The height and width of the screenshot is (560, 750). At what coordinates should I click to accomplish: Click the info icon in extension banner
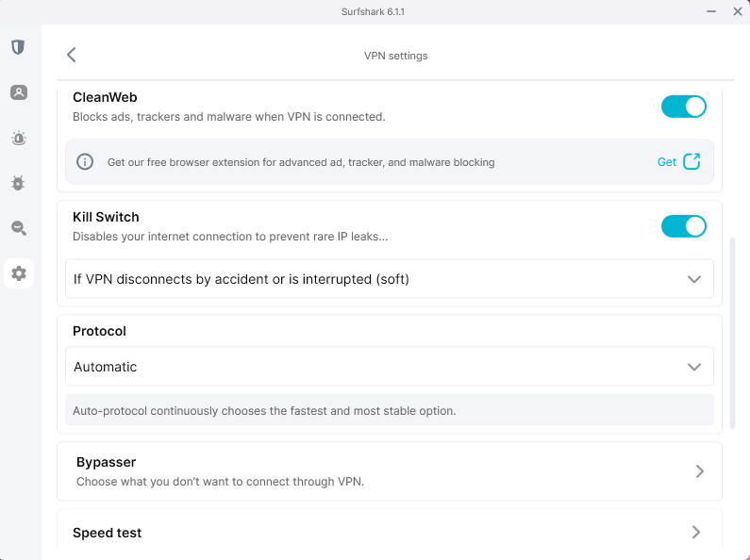85,162
